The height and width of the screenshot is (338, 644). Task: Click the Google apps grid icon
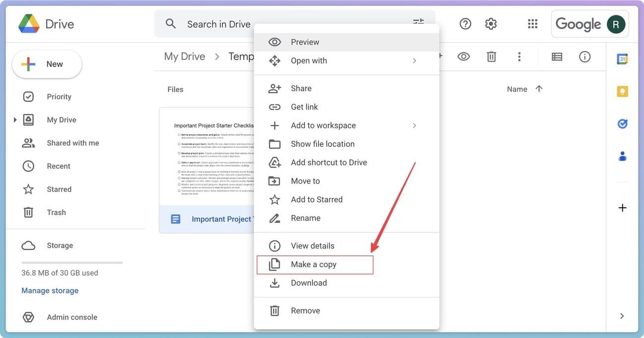point(533,24)
